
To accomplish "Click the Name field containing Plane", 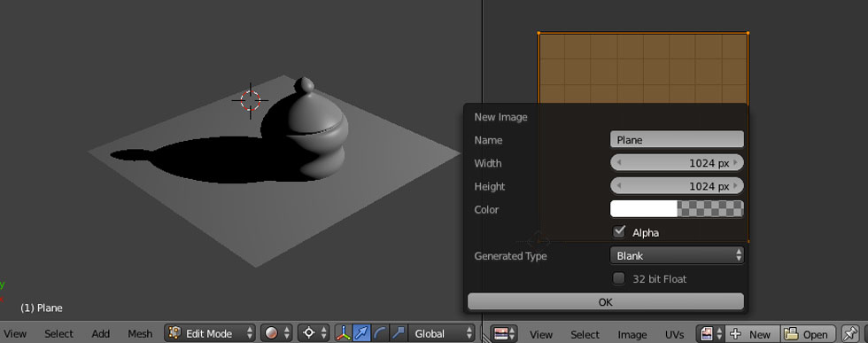I will coord(677,140).
